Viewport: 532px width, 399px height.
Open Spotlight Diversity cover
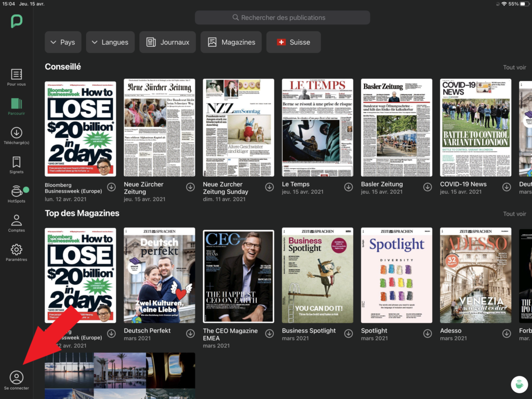coord(396,275)
